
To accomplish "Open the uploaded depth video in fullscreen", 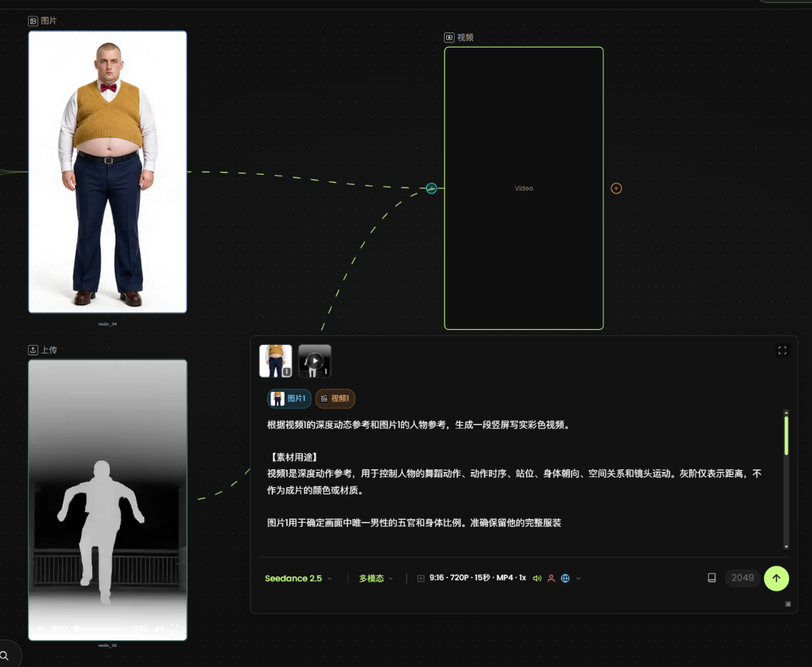I will 175,628.
